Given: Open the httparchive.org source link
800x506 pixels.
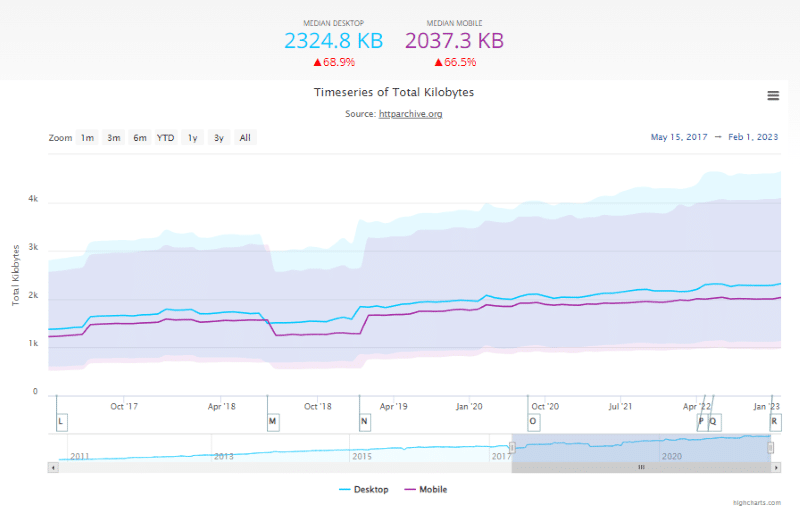Looking at the screenshot, I should click(410, 114).
